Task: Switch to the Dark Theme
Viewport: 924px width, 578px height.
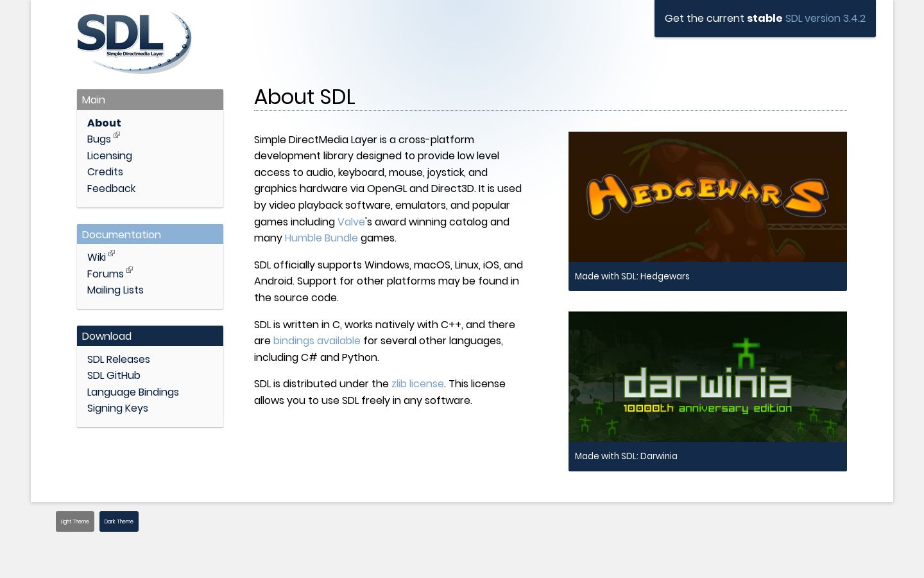Action: point(119,521)
